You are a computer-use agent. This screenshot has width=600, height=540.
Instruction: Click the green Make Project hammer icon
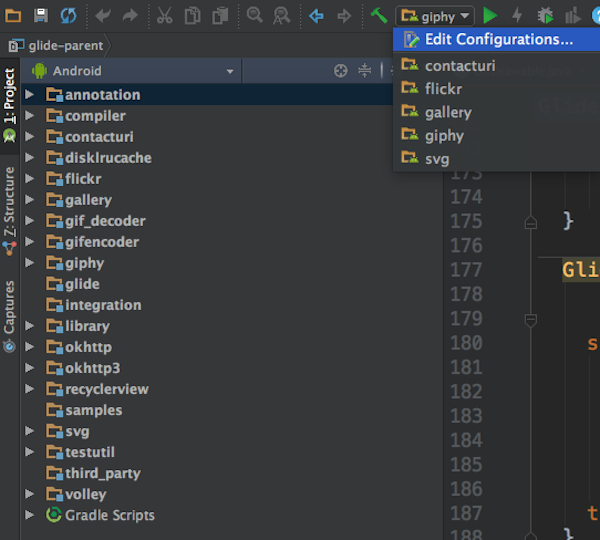click(378, 15)
